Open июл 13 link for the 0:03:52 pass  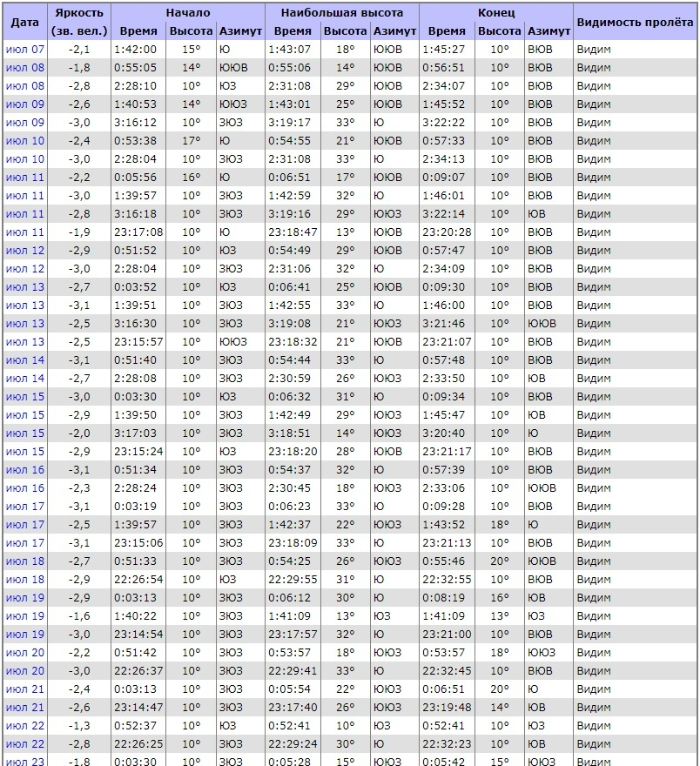pyautogui.click(x=25, y=286)
